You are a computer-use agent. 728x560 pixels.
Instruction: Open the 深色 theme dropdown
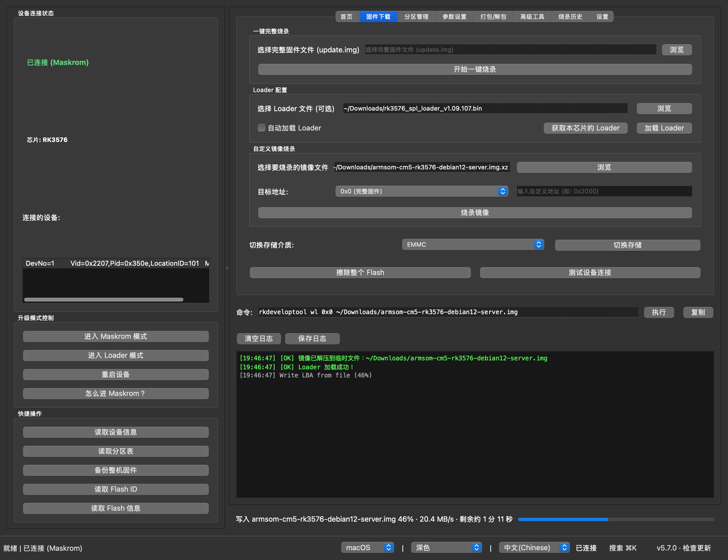point(446,548)
